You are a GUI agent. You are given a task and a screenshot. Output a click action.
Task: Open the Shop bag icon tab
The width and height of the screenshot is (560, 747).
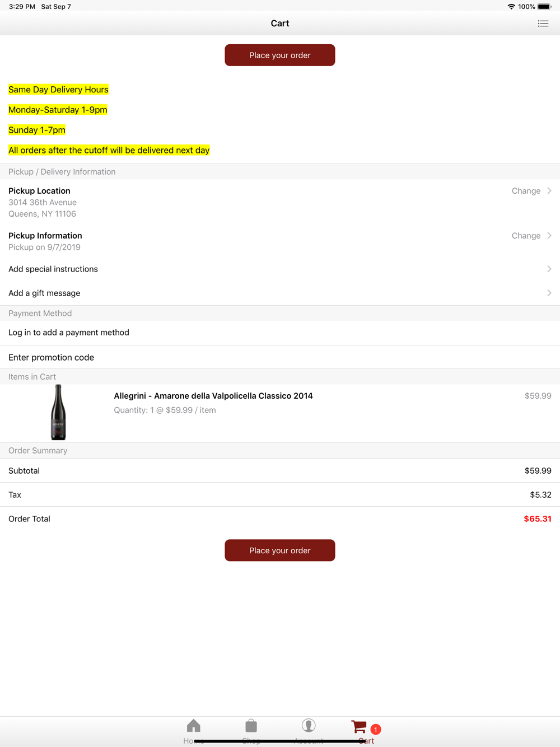pos(251,726)
